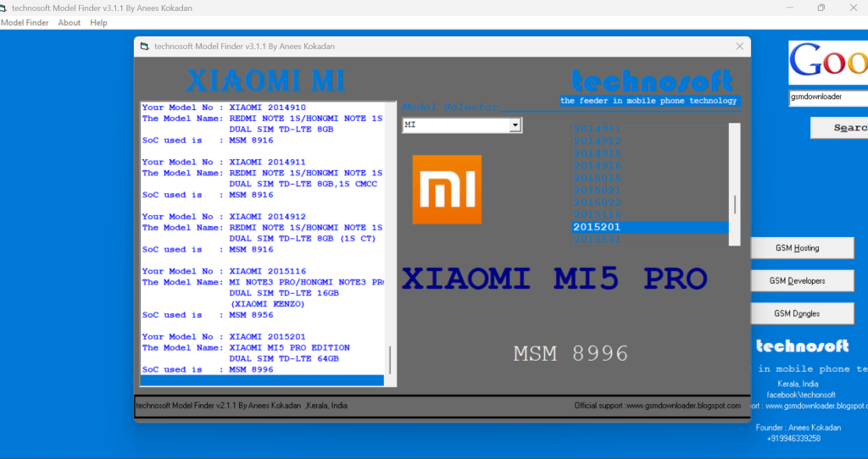Viewport: 868px width, 459px height.
Task: Click 'MSM 8956' SoC text in results
Action: [251, 315]
